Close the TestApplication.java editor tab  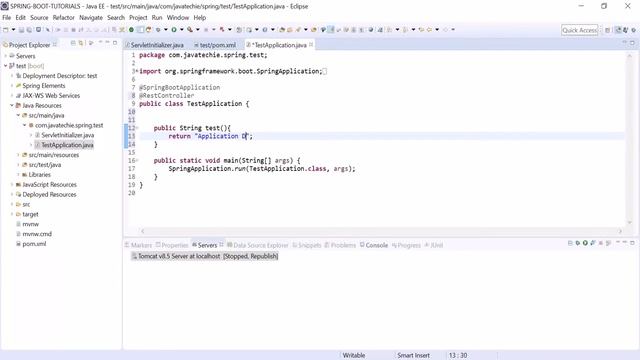(311, 44)
